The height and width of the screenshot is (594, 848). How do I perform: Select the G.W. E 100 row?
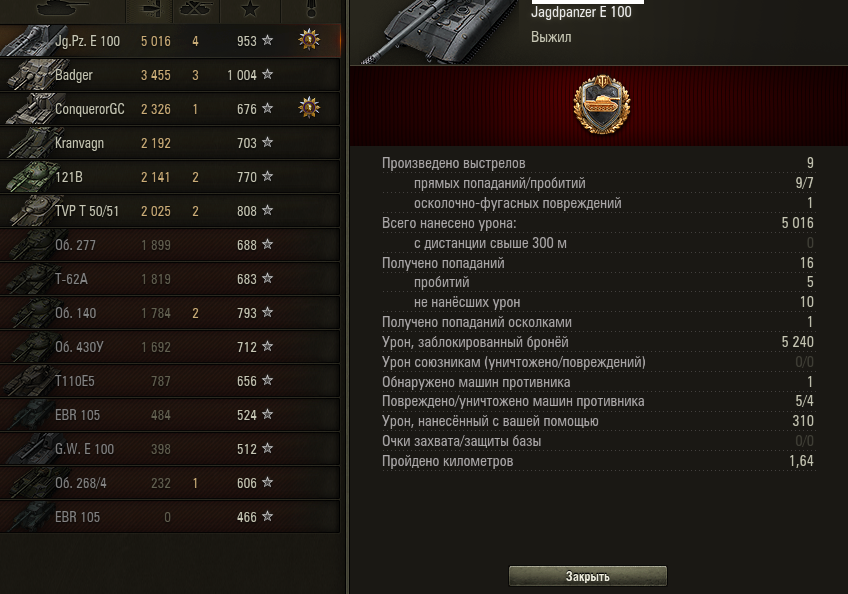(x=170, y=449)
